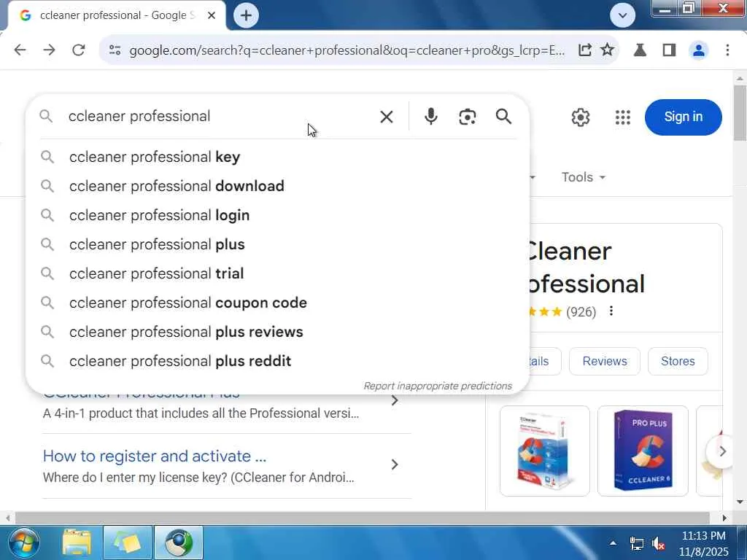The width and height of the screenshot is (747, 560).
Task: Open the network status tray icon
Action: click(636, 543)
